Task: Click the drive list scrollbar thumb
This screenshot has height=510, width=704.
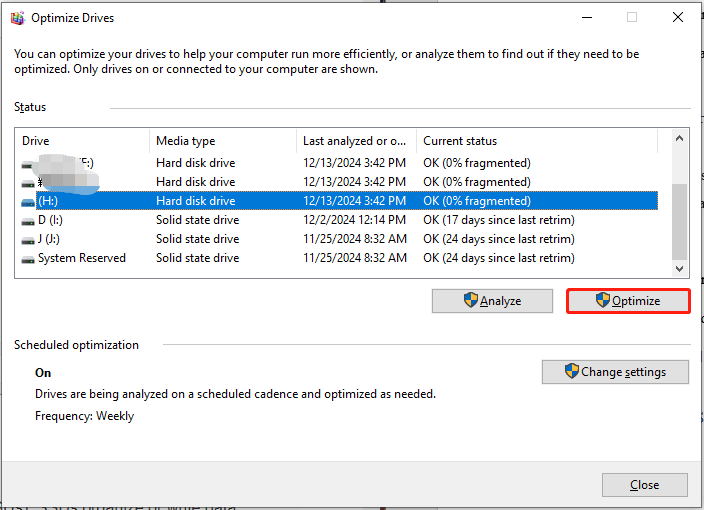Action: pyautogui.click(x=680, y=220)
